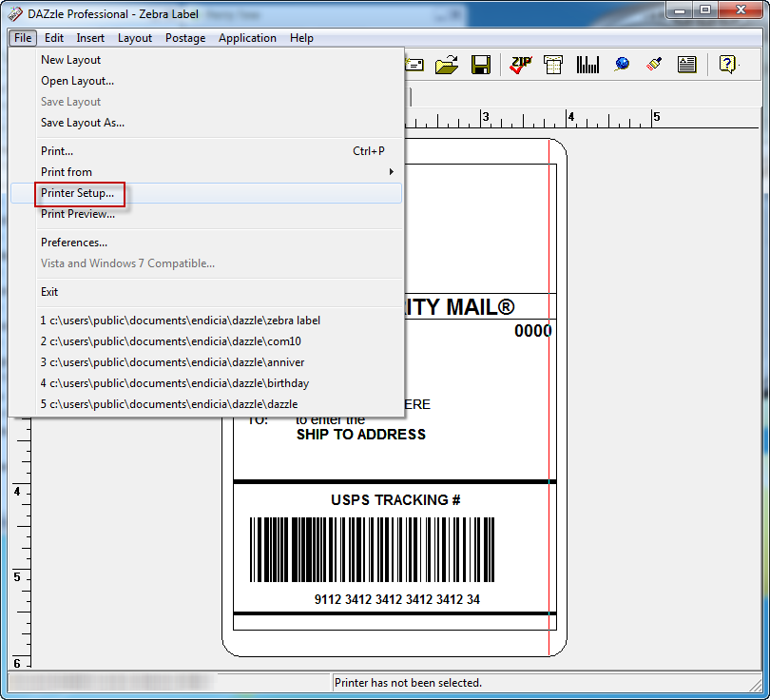Open the File menu
770x700 pixels.
pyautogui.click(x=23, y=38)
